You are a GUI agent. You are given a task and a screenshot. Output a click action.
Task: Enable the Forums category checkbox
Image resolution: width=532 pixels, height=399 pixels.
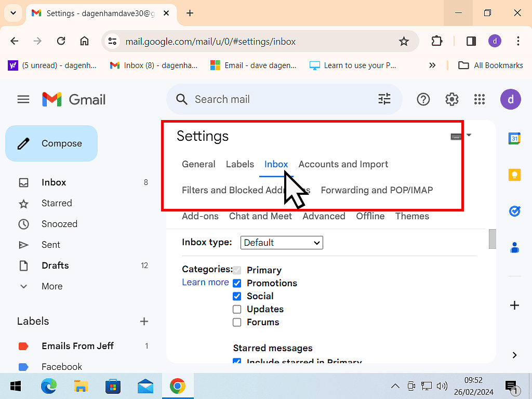pyautogui.click(x=237, y=322)
